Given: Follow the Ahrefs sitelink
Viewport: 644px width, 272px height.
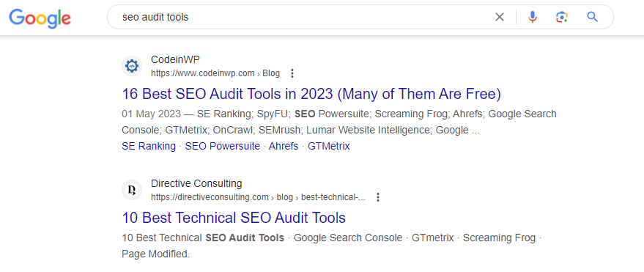Looking at the screenshot, I should (284, 147).
